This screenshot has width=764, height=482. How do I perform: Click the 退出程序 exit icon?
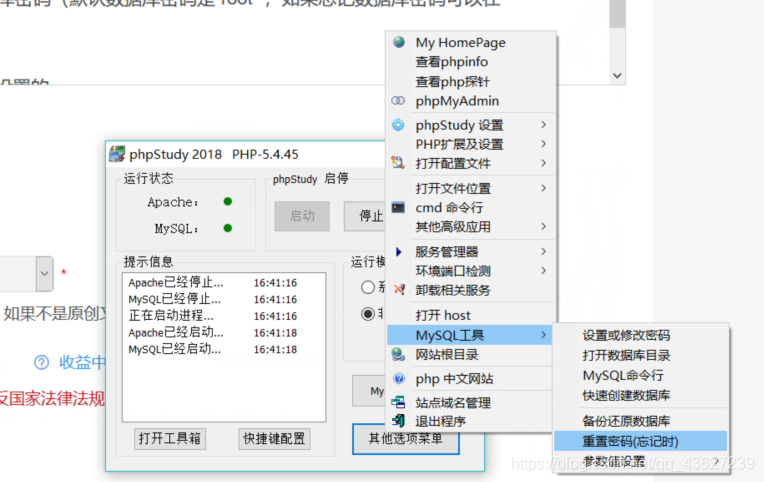coord(398,421)
